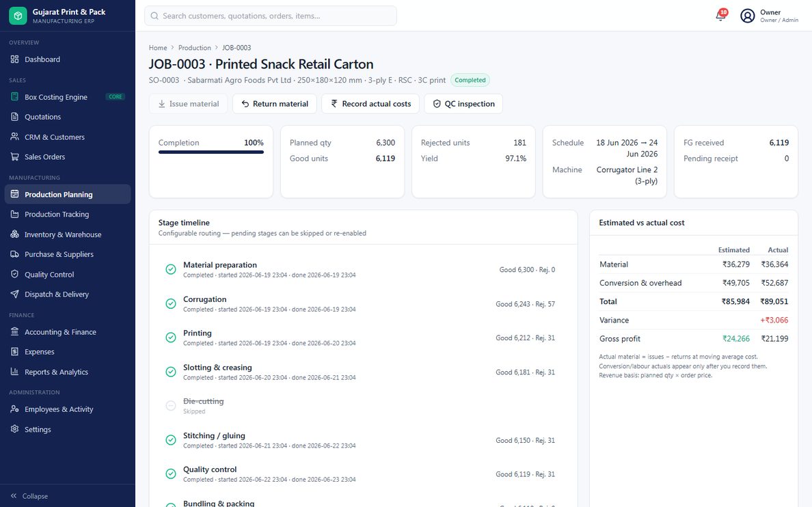Click the Production Tracking factory icon
This screenshot has width=812, height=507.
pos(14,214)
